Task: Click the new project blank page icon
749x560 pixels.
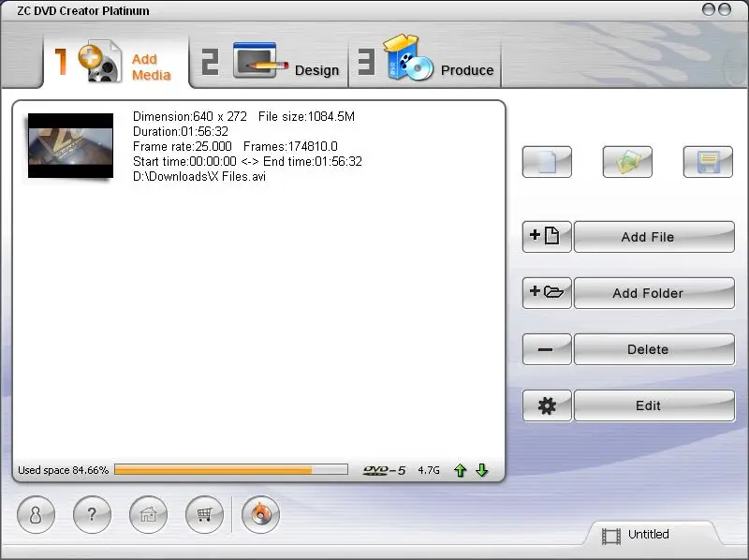Action: 547,162
